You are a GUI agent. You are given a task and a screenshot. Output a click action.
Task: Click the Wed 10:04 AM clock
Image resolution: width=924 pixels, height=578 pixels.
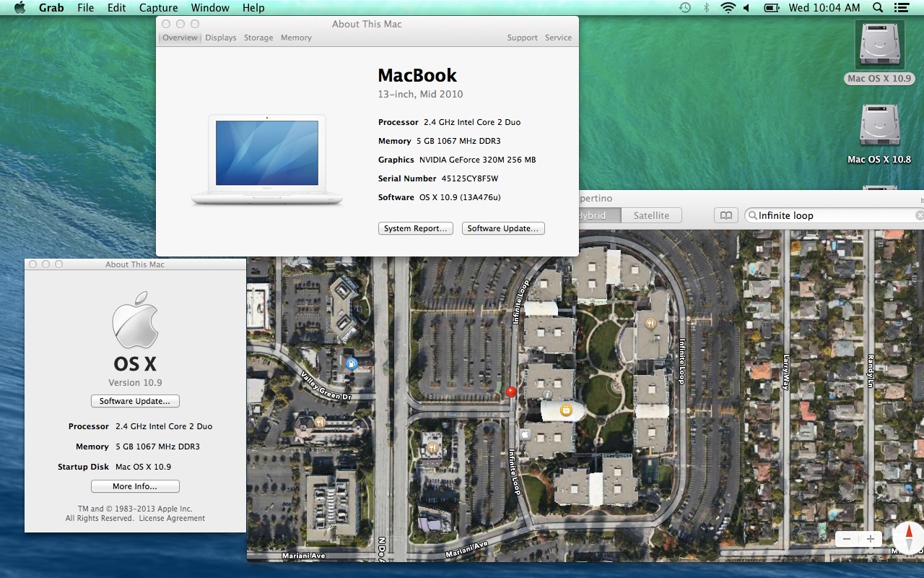coord(824,8)
